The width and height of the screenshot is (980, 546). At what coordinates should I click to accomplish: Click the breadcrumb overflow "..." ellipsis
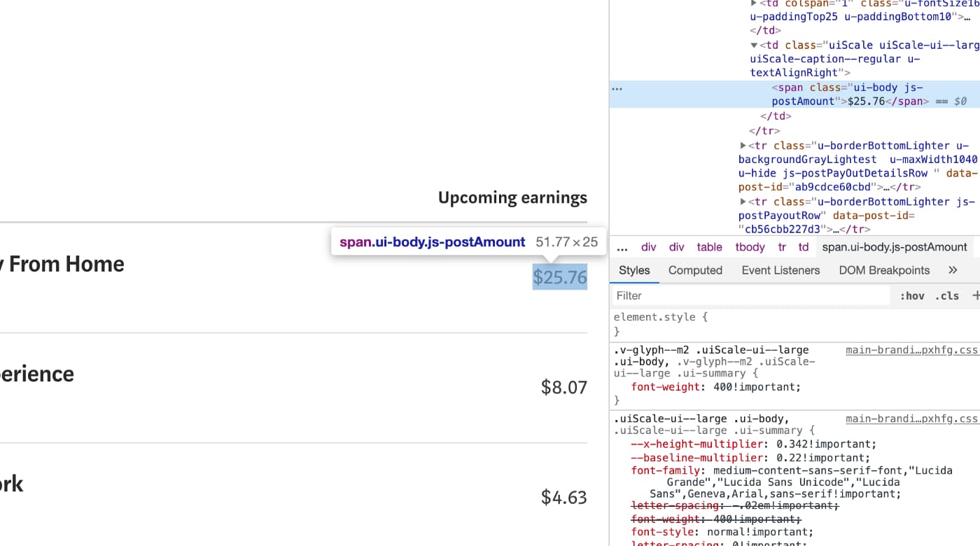tap(622, 246)
